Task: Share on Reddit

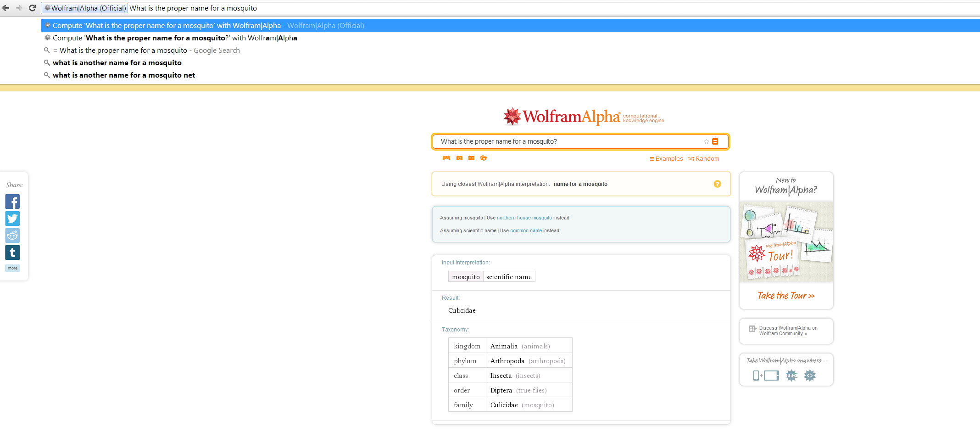Action: pos(12,236)
